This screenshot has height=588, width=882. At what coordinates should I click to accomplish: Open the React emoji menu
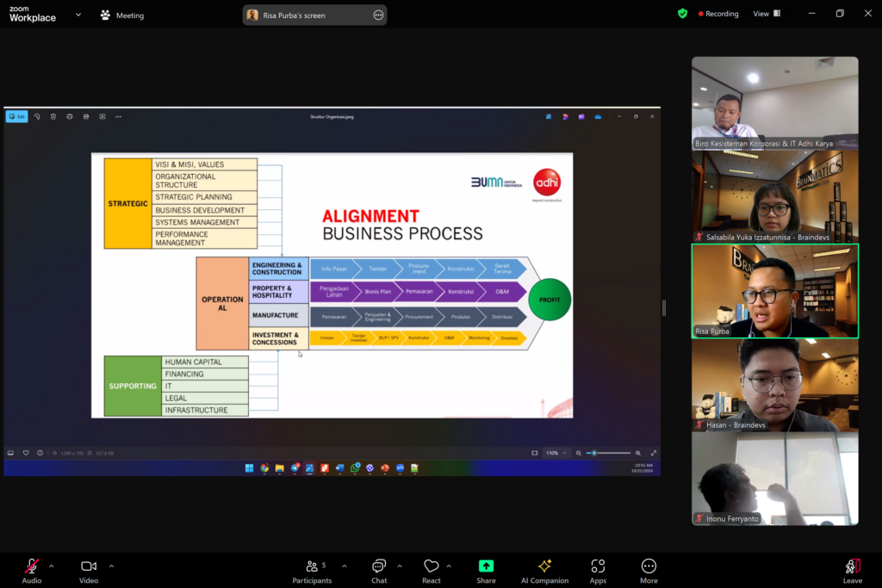click(432, 570)
